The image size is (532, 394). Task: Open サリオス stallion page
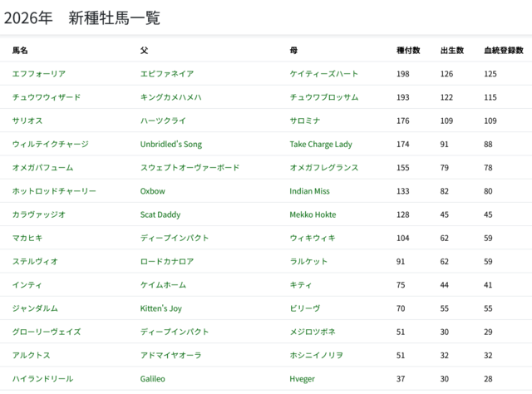(27, 121)
